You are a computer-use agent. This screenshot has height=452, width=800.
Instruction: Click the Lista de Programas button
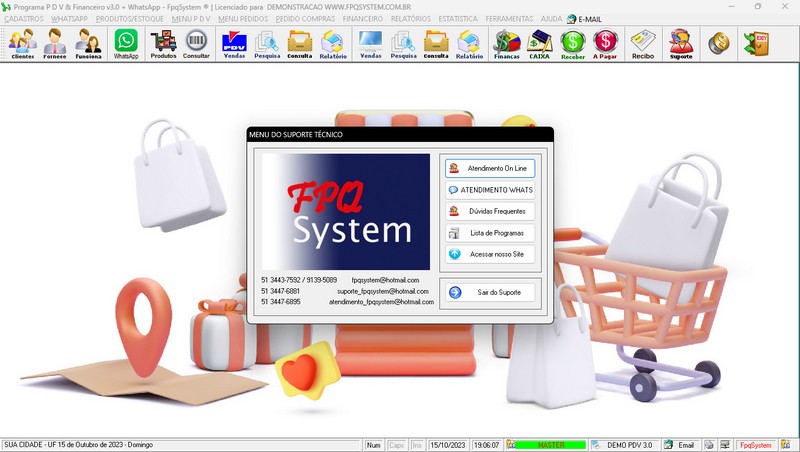[x=490, y=233]
